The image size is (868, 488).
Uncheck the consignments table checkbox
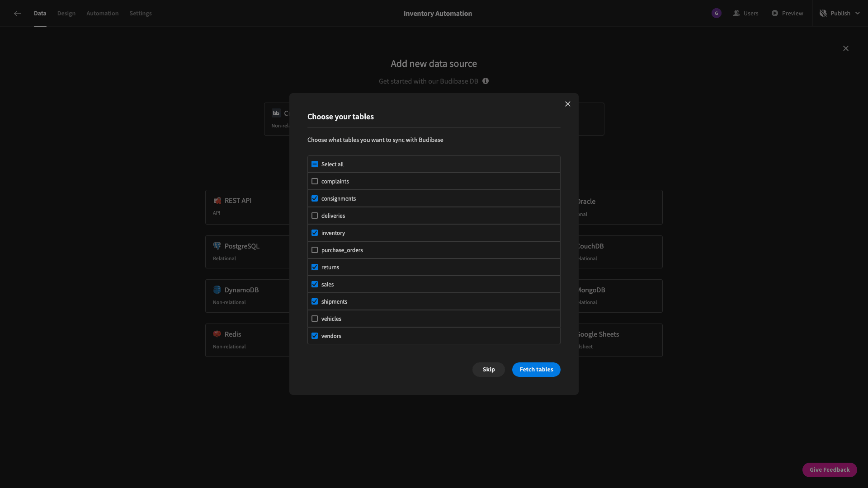pyautogui.click(x=315, y=199)
